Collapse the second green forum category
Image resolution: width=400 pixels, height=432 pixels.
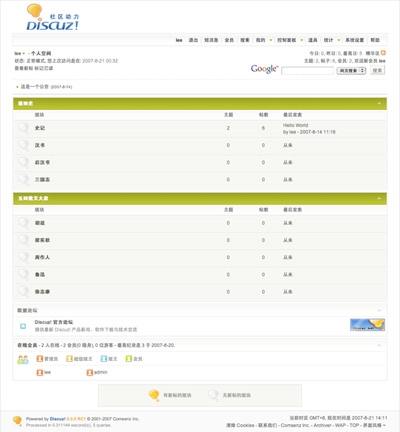click(379, 198)
